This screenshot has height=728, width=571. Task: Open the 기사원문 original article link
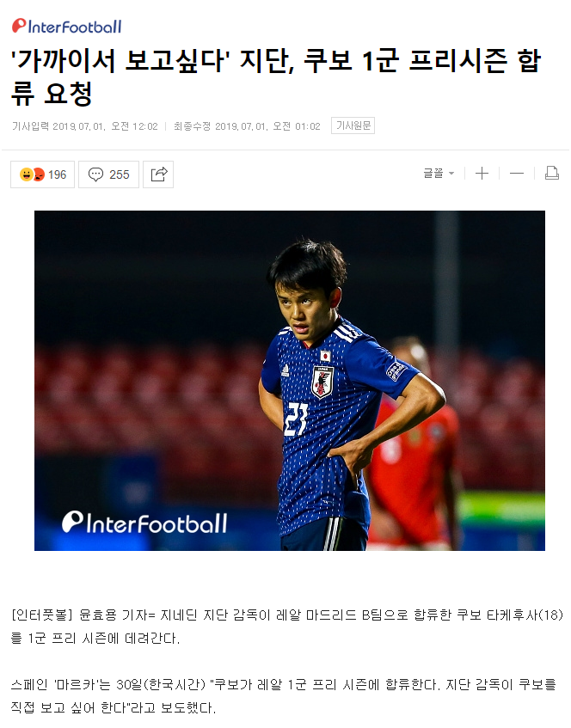pyautogui.click(x=353, y=125)
